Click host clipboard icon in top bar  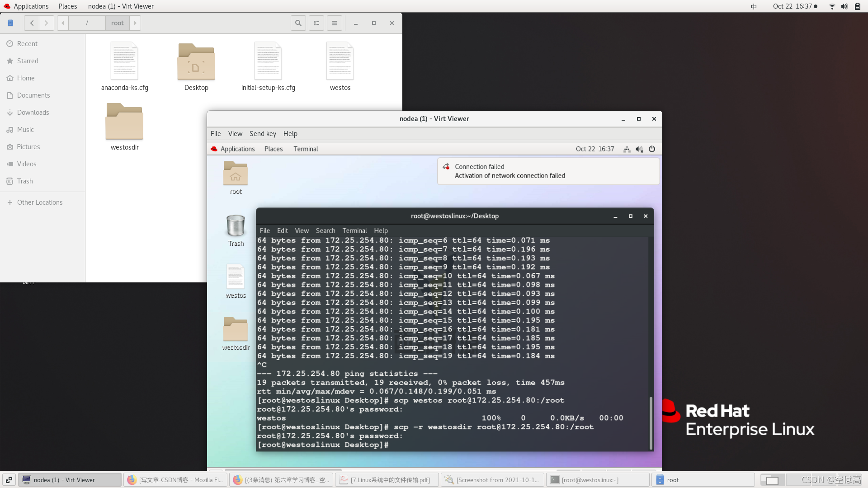857,6
